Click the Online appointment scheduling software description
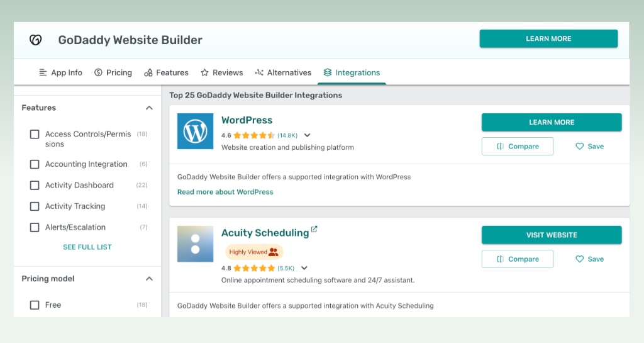644x343 pixels. pyautogui.click(x=318, y=280)
